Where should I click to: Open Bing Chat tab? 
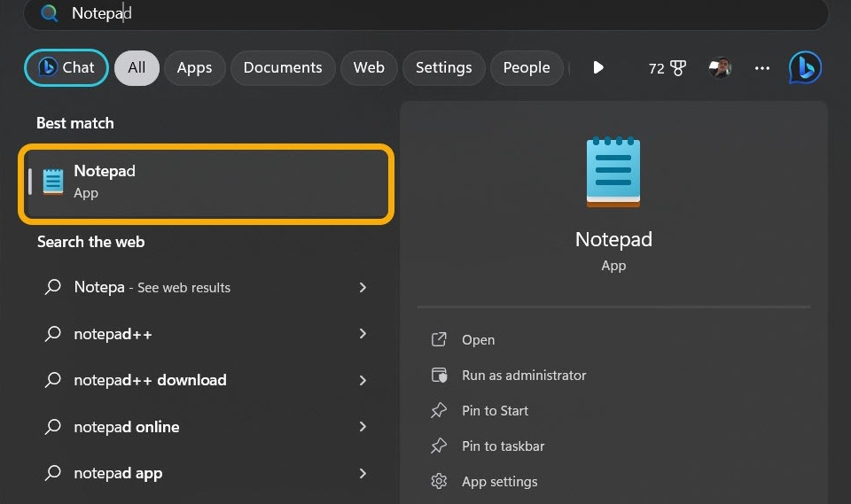tap(66, 68)
